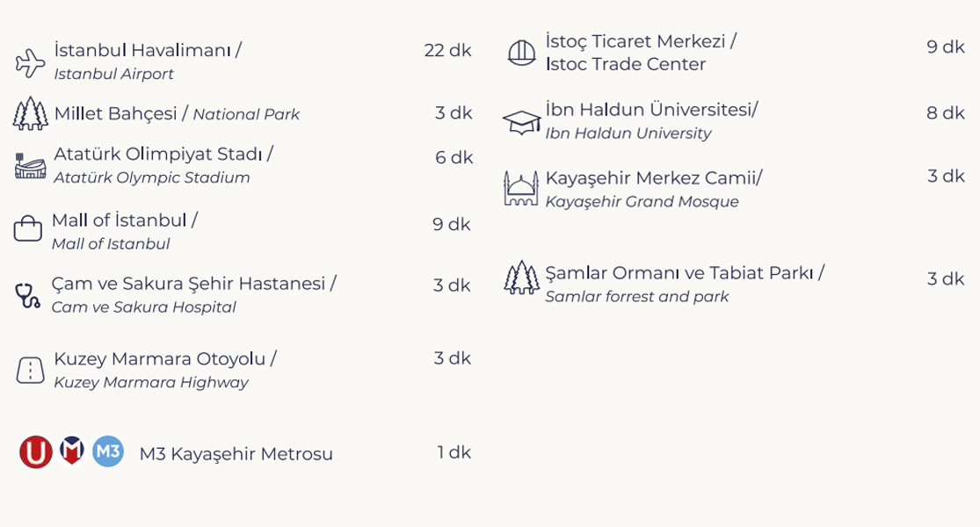The width and height of the screenshot is (980, 527).
Task: Click the graduation cap icon for İbn Haldun
Action: [x=522, y=122]
